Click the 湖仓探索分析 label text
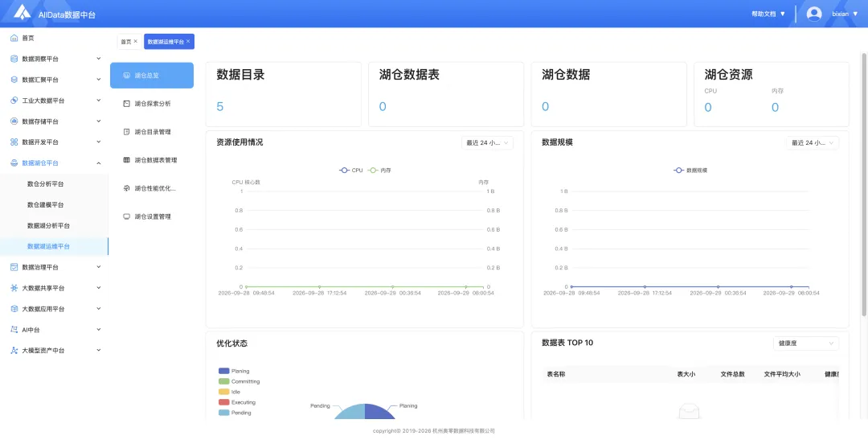 pos(153,104)
